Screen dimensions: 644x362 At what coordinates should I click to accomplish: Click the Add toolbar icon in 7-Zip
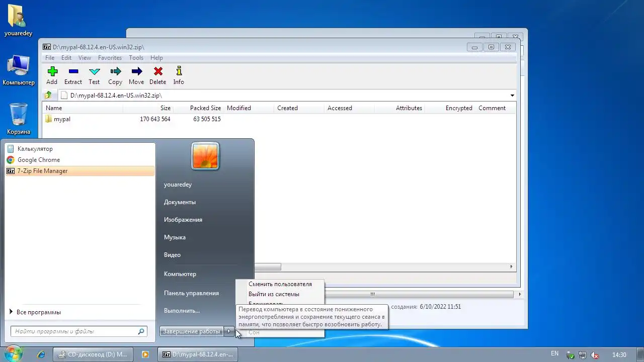(52, 71)
